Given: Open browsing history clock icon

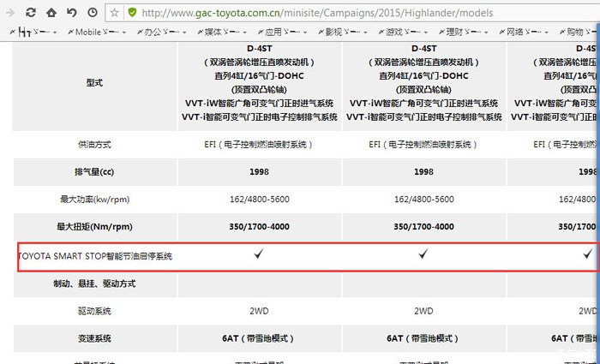Looking at the screenshot, I should [x=93, y=13].
